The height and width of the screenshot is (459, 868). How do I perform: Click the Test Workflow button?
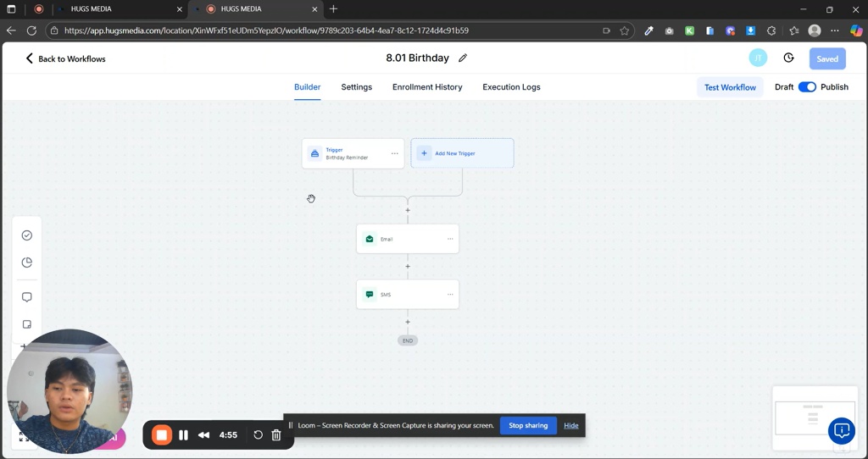(x=730, y=87)
